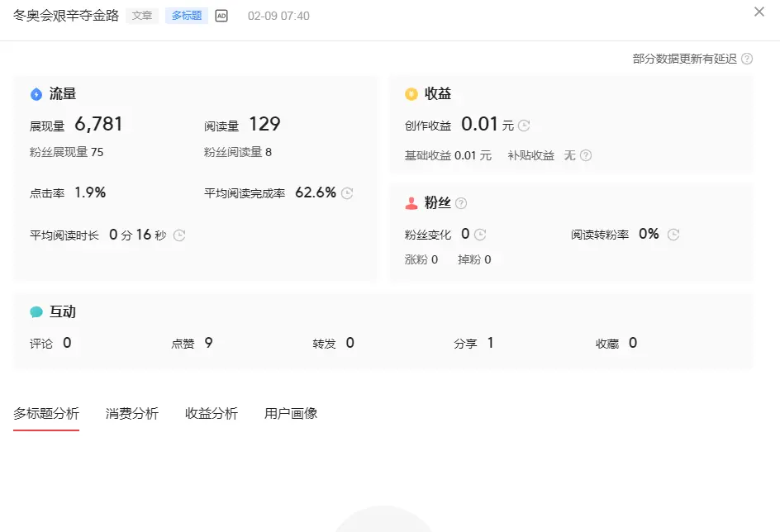The height and width of the screenshot is (532, 780).
Task: Click the red 粉丝 person icon
Action: [411, 203]
